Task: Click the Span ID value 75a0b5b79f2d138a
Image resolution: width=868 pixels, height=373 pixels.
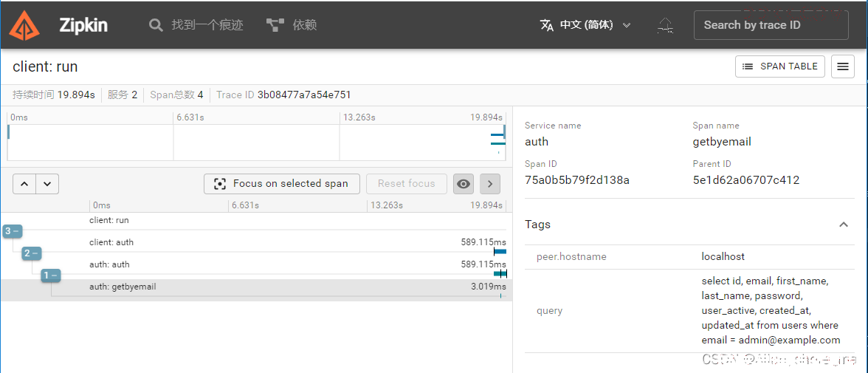Action: [577, 180]
